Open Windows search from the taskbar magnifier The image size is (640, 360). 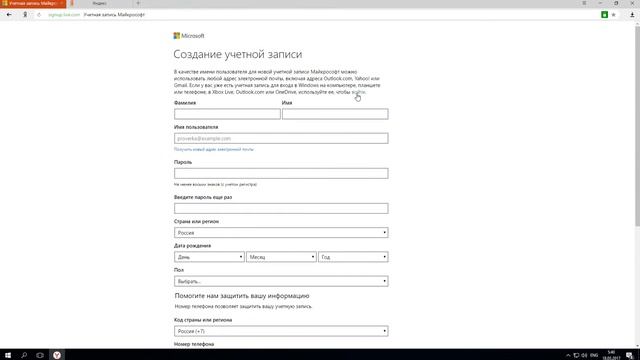[24, 355]
